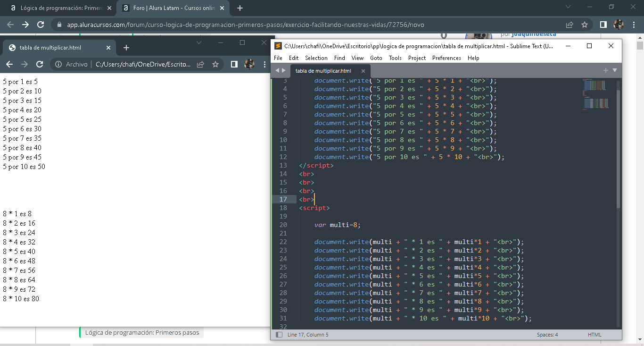The width and height of the screenshot is (644, 346).
Task: Reload the tabla de multiplicar.html page
Action: coord(40,64)
